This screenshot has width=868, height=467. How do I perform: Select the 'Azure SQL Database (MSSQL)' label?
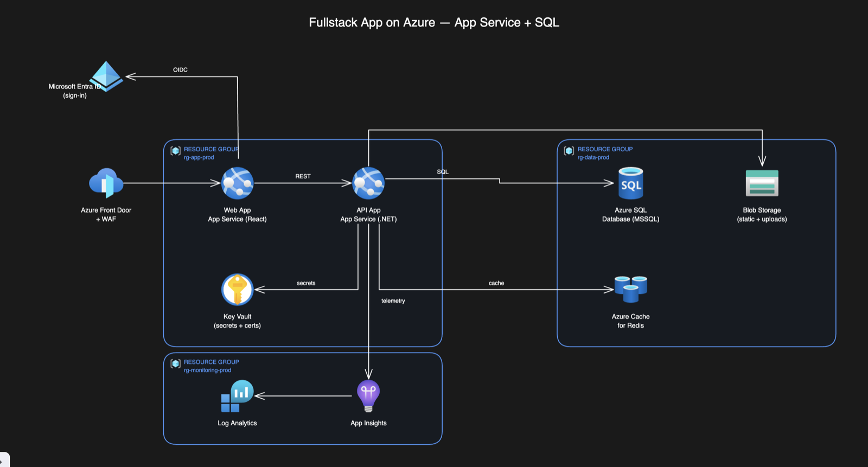coord(630,215)
